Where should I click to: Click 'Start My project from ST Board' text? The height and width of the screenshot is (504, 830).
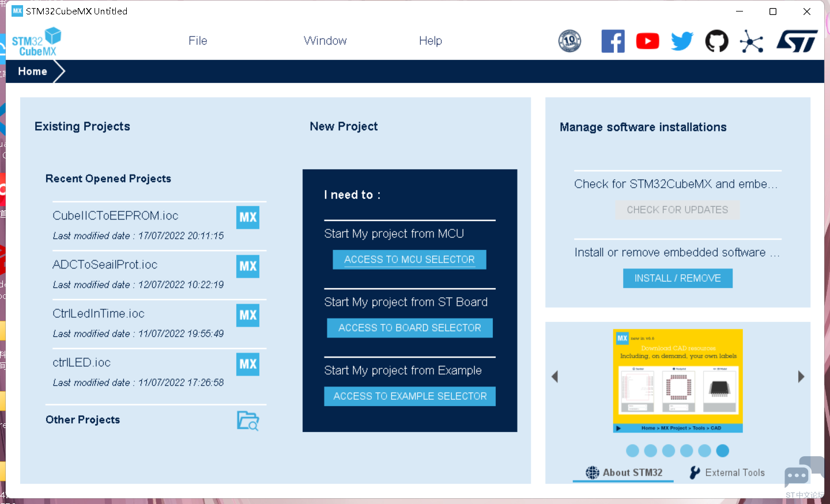click(406, 302)
